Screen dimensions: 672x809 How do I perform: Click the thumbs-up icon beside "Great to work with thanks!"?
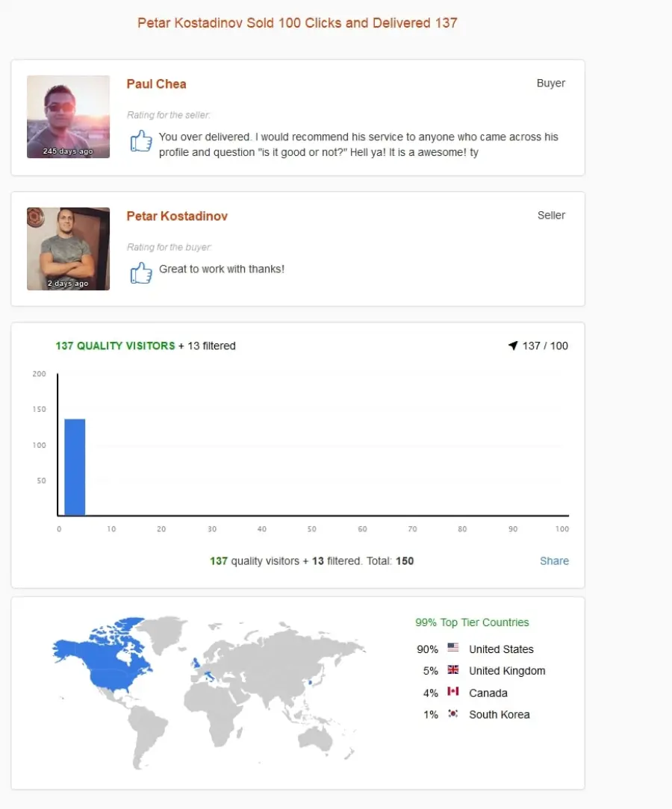(141, 272)
